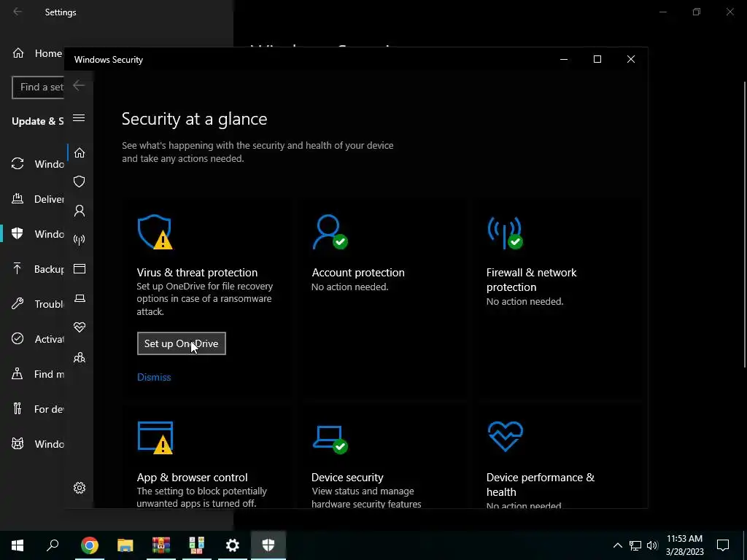Select For developers in Settings sidebar
Image resolution: width=747 pixels, height=560 pixels.
click(x=37, y=408)
